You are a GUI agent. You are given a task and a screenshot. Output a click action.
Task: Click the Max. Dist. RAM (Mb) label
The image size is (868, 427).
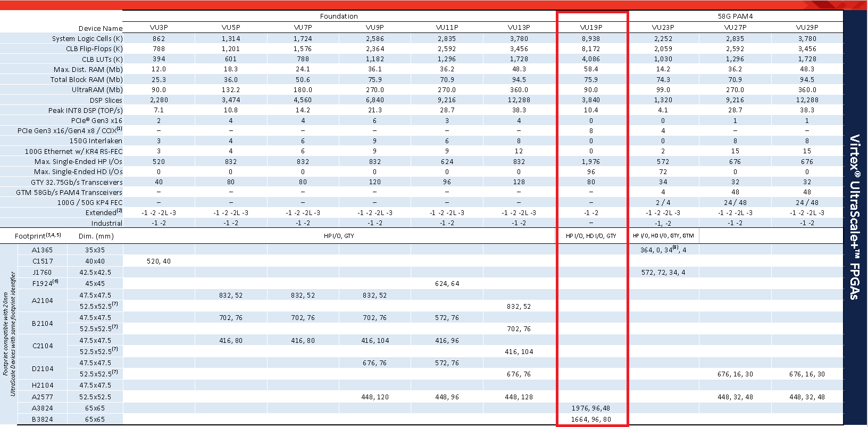[x=88, y=70]
